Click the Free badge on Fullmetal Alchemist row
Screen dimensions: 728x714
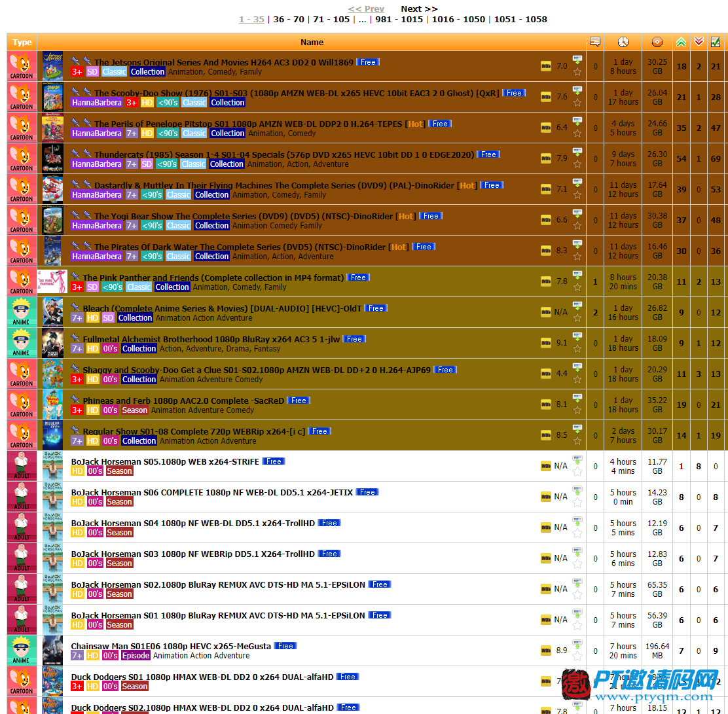coord(354,339)
